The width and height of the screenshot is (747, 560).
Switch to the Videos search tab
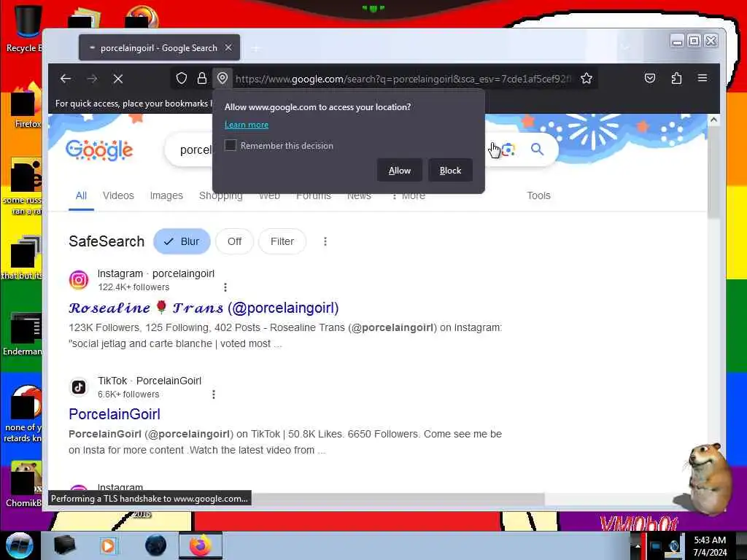point(118,195)
